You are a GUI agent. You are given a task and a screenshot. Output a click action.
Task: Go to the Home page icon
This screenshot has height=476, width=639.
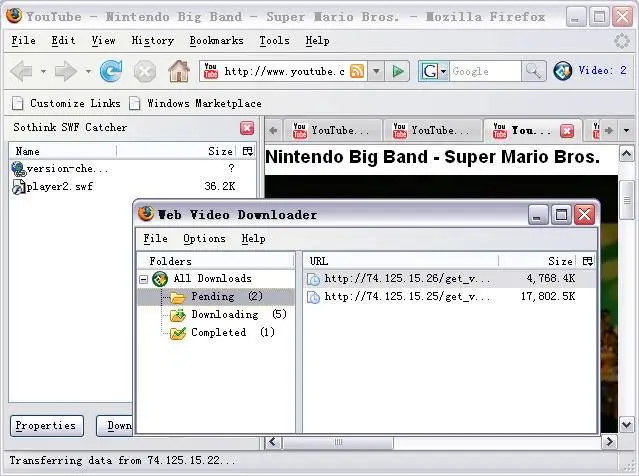[179, 71]
